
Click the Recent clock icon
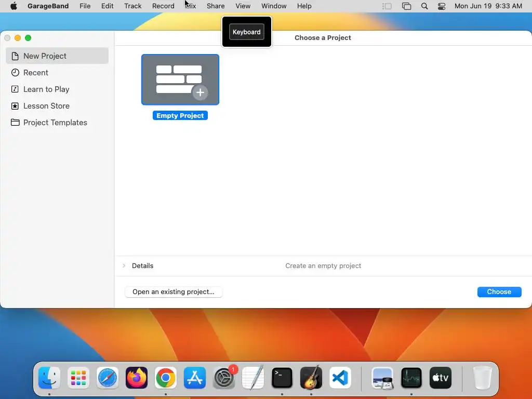coord(15,73)
